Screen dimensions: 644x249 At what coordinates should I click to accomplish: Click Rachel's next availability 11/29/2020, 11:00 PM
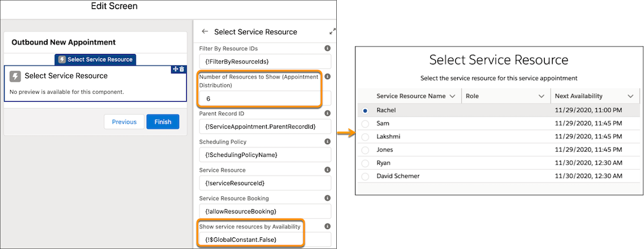pyautogui.click(x=589, y=111)
